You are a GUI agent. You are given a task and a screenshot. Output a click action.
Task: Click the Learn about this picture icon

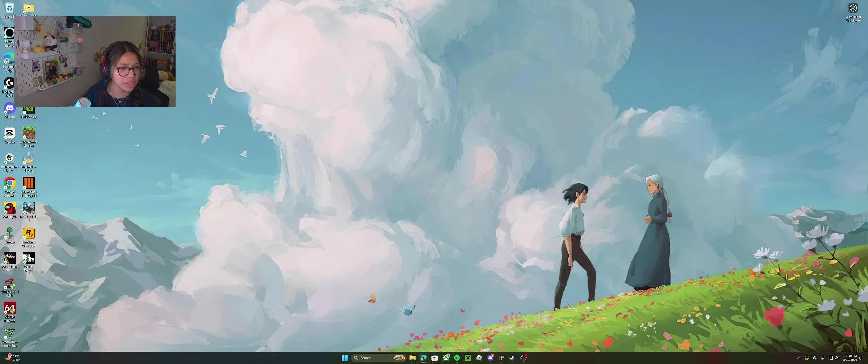coord(853,12)
